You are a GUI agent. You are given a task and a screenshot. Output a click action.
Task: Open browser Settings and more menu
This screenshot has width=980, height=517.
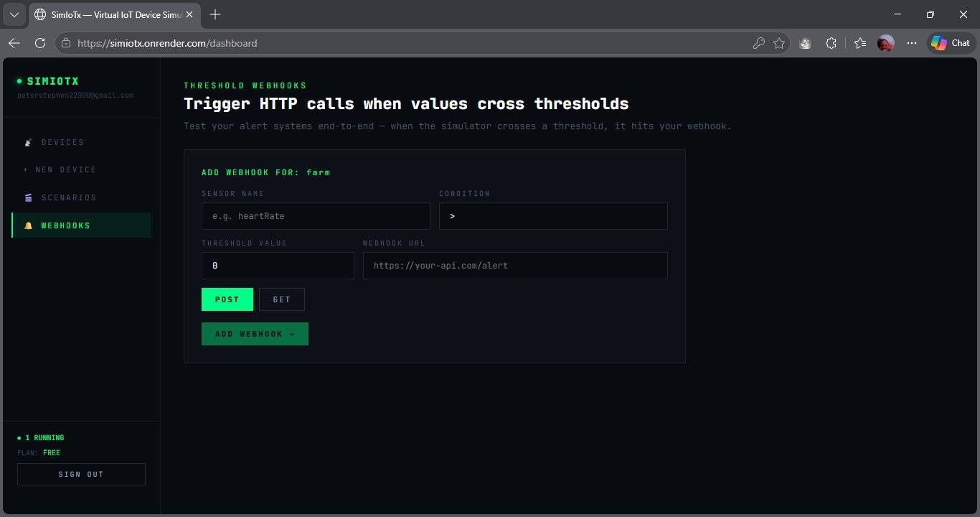(912, 43)
